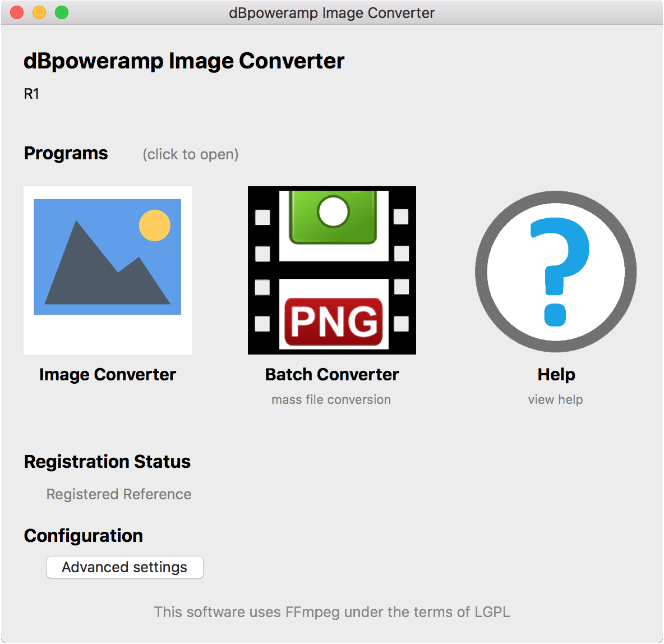Screen dimensions: 664x644
Task: Click the mass file conversion caption
Action: click(331, 399)
